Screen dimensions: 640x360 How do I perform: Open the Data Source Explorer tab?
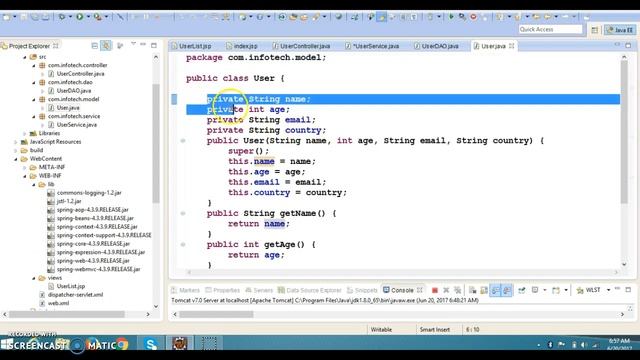(310, 290)
